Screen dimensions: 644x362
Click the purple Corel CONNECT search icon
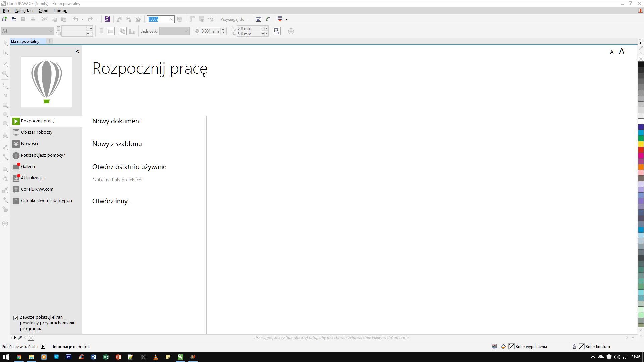[107, 19]
